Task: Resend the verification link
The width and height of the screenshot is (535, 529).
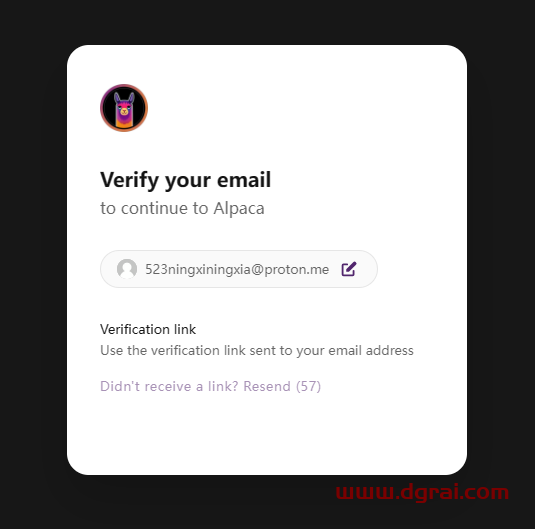Action: coord(211,386)
